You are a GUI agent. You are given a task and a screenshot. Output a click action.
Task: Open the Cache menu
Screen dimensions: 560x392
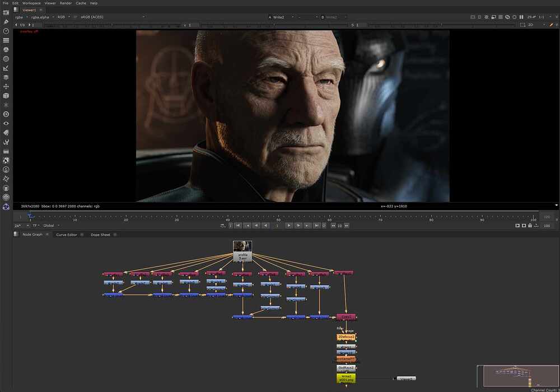pyautogui.click(x=81, y=3)
